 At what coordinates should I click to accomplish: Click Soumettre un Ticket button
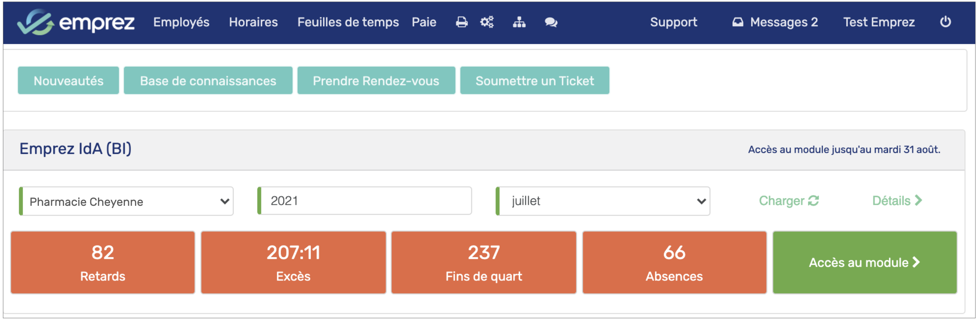[x=534, y=81]
